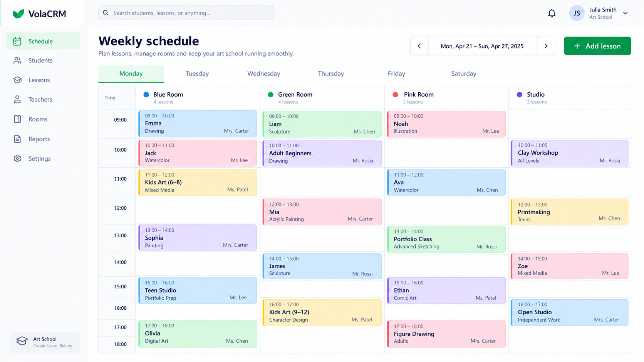This screenshot has height=362, width=644.
Task: Open the Portfolio Class lesson card
Action: tap(446, 239)
